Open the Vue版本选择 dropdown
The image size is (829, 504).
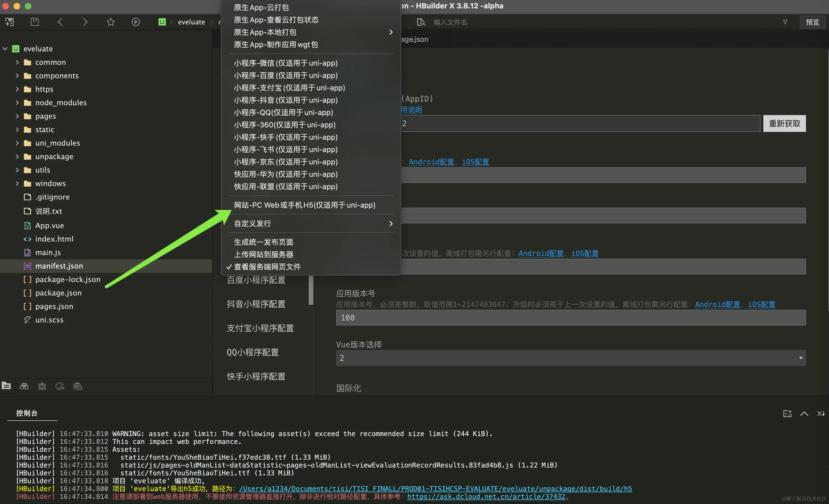571,358
